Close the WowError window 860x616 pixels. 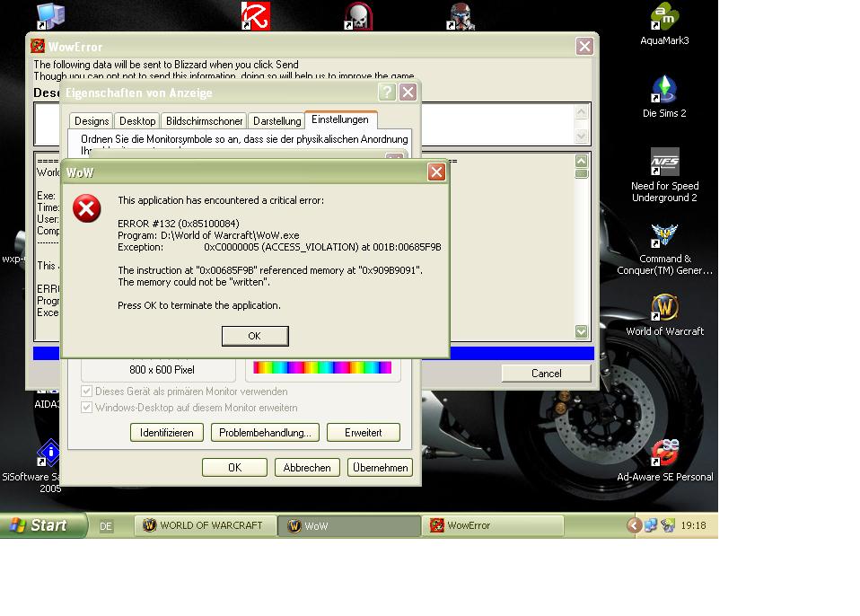pos(584,46)
